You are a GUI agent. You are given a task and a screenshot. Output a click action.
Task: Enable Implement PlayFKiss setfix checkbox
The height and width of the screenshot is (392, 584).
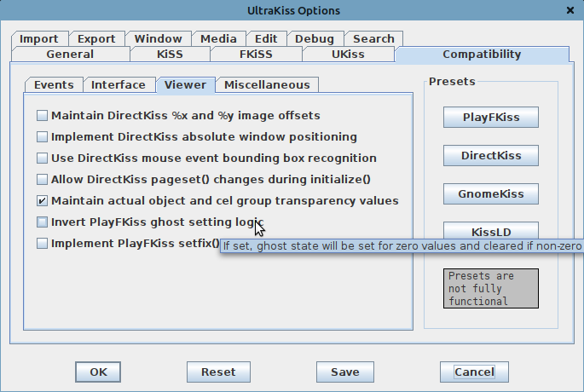(43, 244)
